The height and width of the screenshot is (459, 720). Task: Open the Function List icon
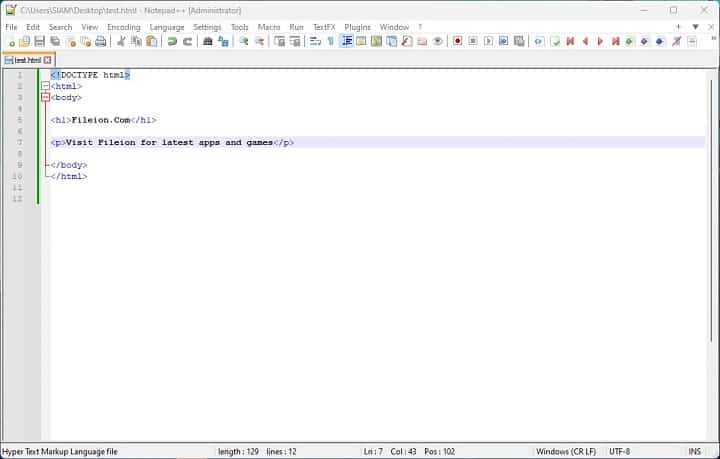click(407, 42)
